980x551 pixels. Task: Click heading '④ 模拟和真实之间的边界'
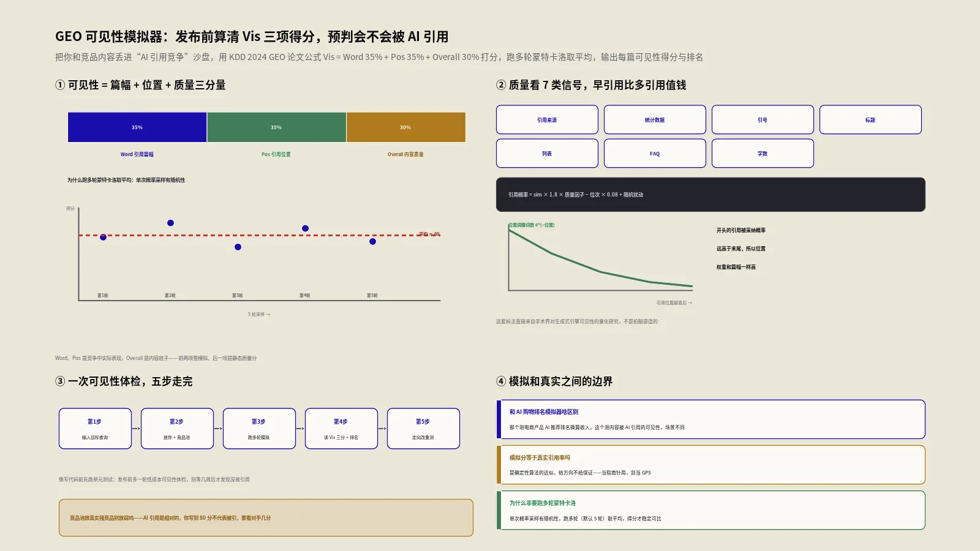tap(554, 381)
